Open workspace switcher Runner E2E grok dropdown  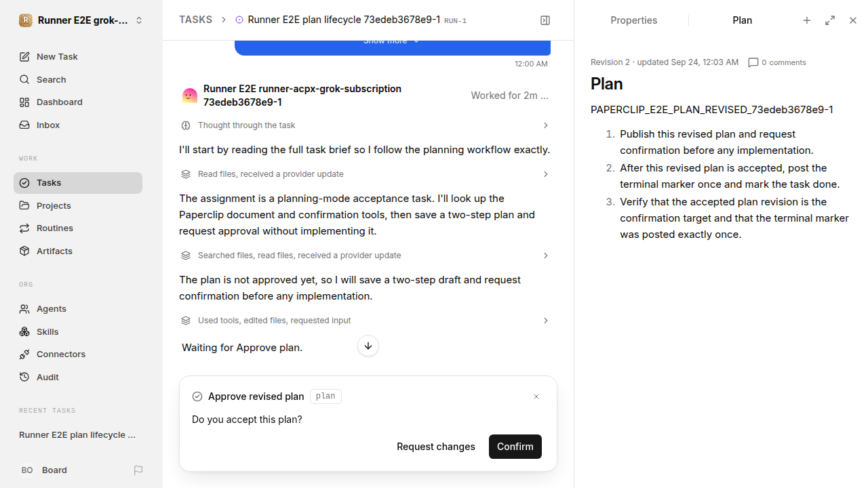tap(81, 20)
